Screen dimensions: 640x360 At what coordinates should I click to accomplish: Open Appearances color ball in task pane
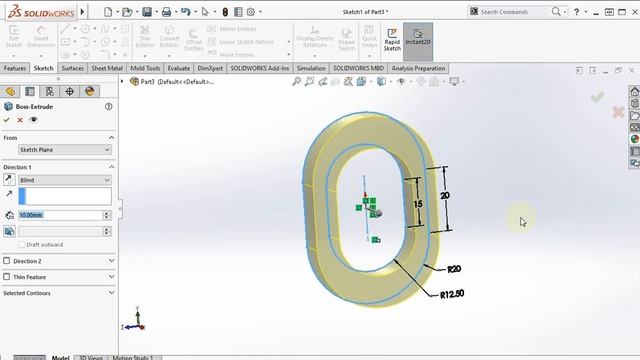tap(634, 139)
